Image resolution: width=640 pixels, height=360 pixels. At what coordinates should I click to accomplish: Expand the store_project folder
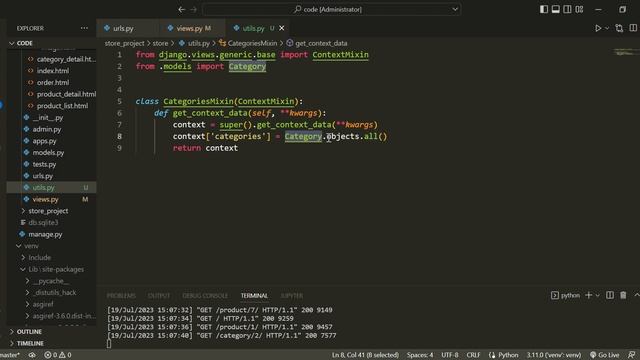tap(48, 211)
